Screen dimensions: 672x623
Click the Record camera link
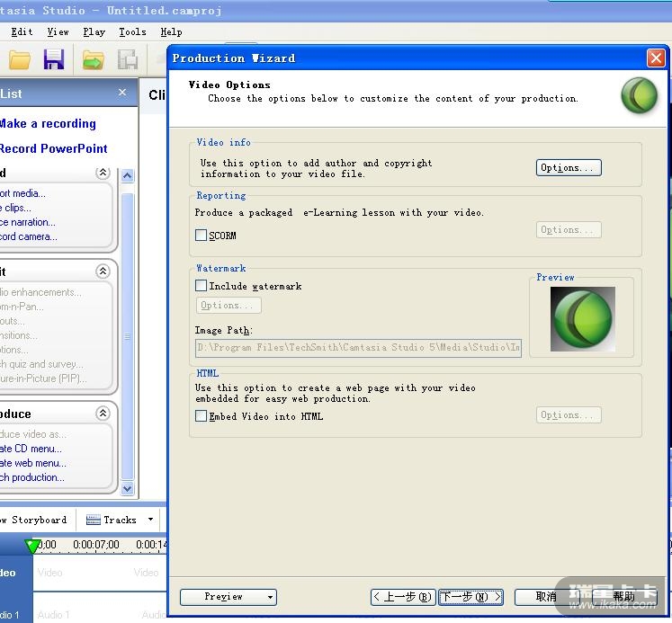point(28,236)
